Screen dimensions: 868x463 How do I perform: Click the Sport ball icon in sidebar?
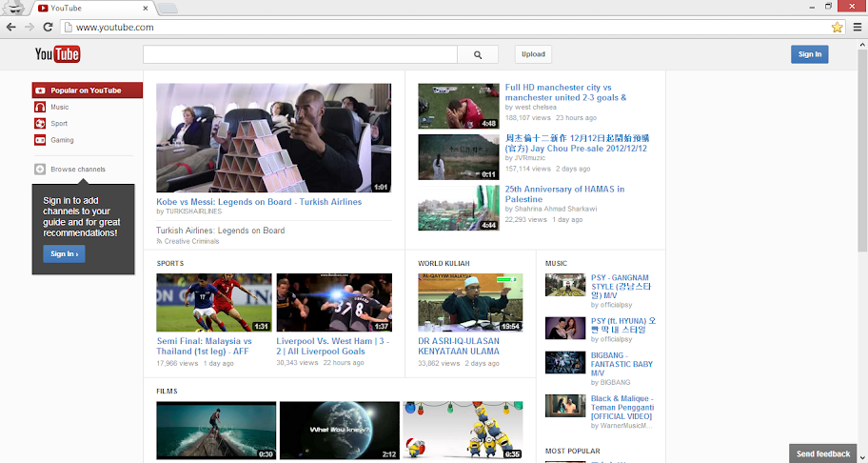[x=40, y=124]
